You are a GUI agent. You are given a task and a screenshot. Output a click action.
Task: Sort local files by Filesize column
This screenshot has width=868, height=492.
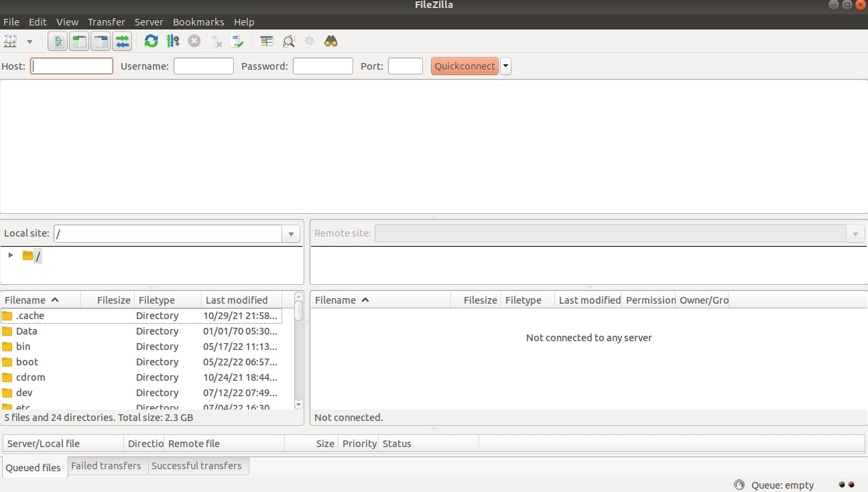click(x=108, y=300)
